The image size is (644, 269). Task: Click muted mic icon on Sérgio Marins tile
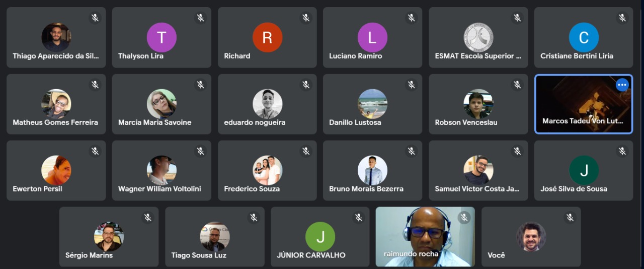[x=148, y=218]
